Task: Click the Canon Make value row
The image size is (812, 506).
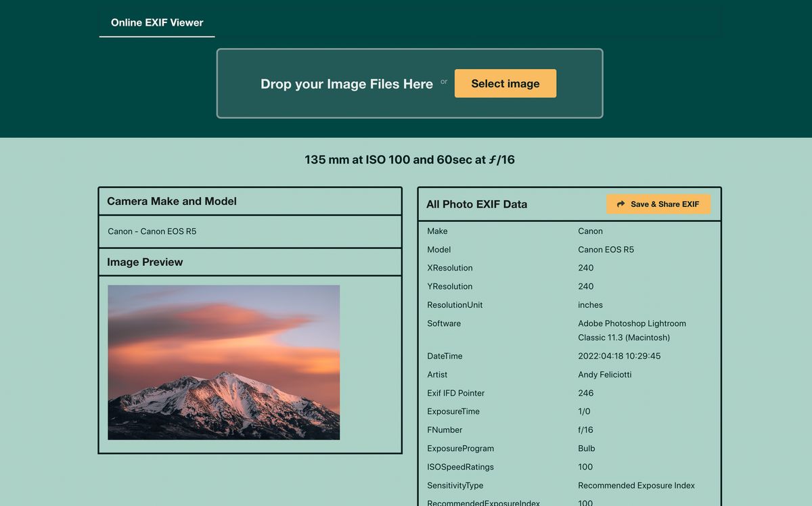Action: click(x=589, y=231)
